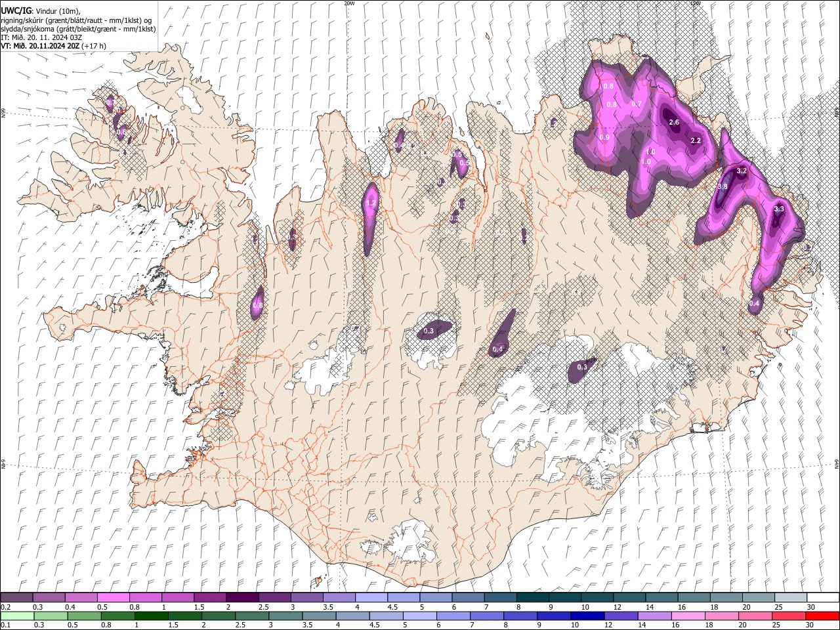Select upper scale swatch between 6 and 7
840x630 pixels.
click(x=468, y=598)
